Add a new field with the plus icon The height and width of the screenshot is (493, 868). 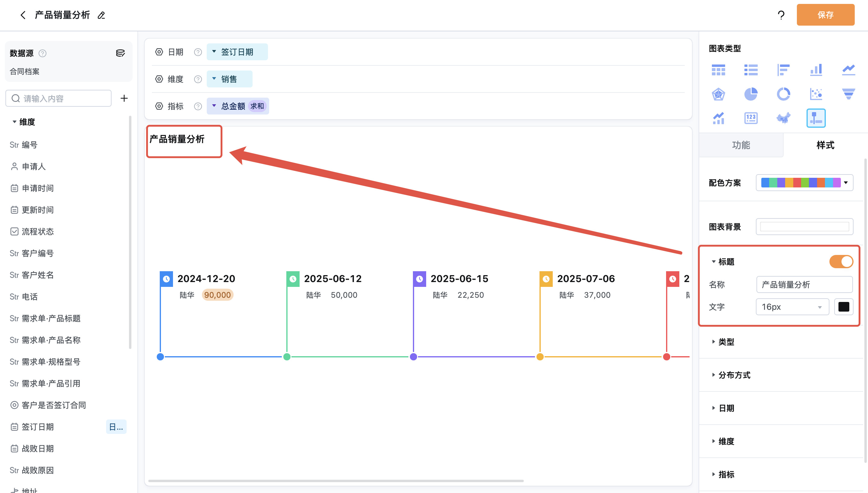click(x=124, y=98)
